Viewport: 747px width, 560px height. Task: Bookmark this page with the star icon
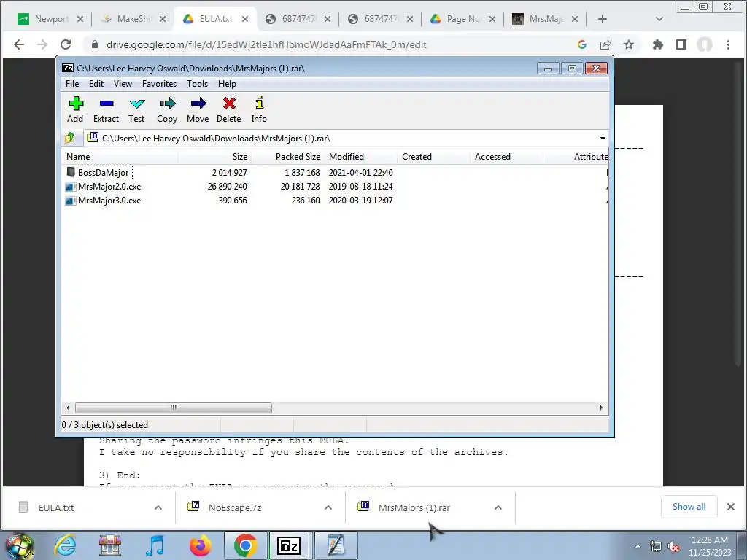coord(629,44)
